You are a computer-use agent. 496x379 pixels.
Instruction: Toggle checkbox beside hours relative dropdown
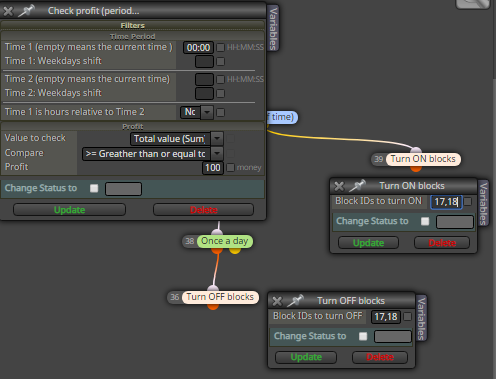[x=220, y=113]
